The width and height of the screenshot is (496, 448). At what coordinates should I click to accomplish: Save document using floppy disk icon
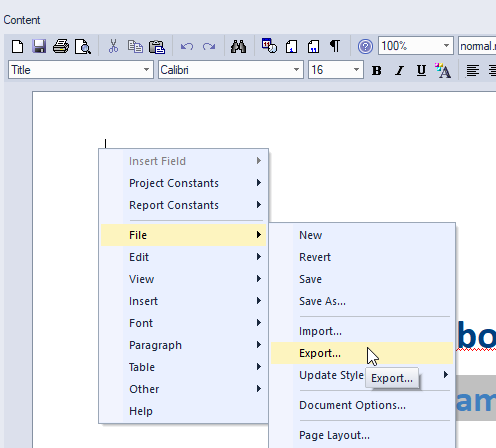pos(39,46)
